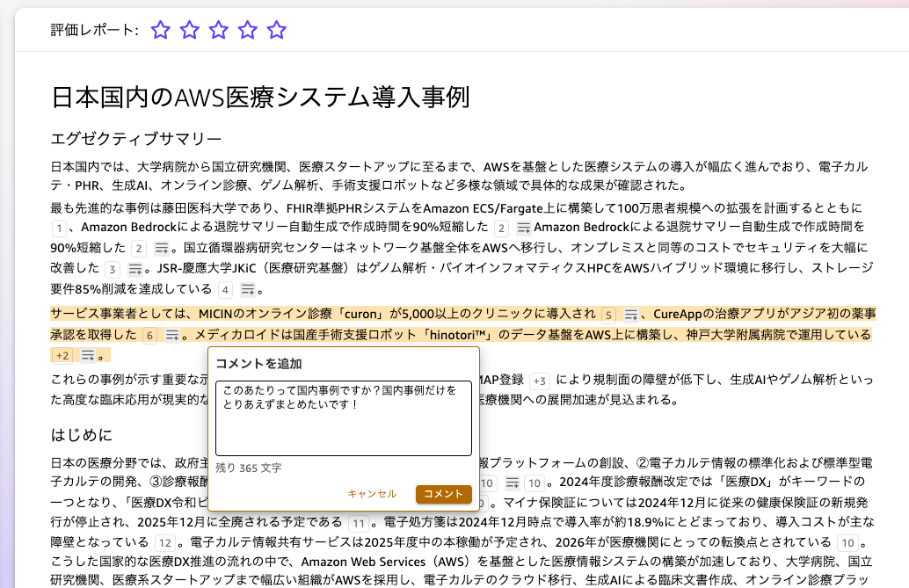
Task: Add comment icon before '国立循環器病研究センター'
Action: point(161,249)
